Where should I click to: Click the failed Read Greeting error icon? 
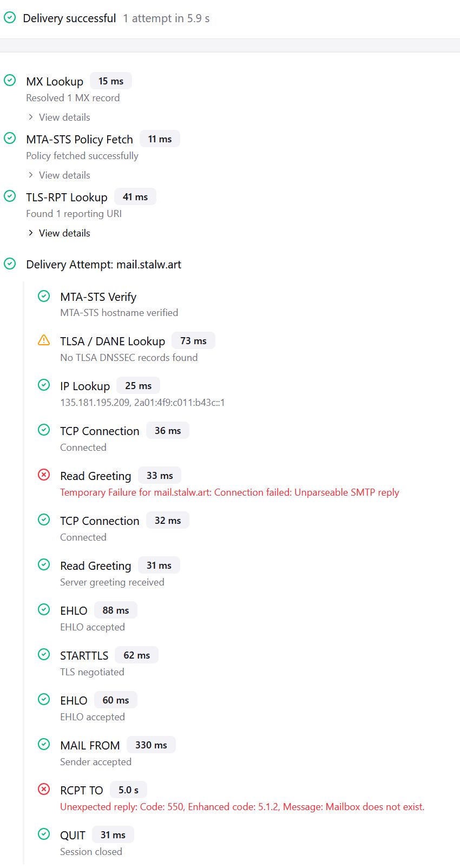tap(44, 475)
